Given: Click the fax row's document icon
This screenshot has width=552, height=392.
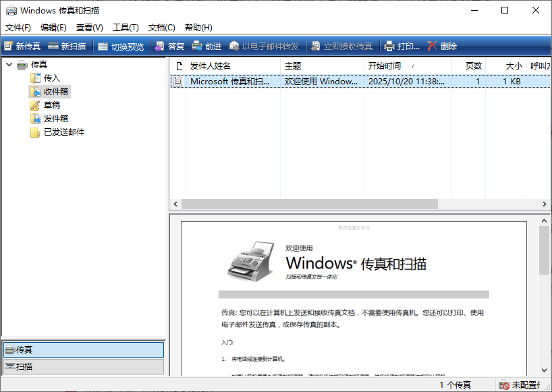Looking at the screenshot, I should pos(178,81).
